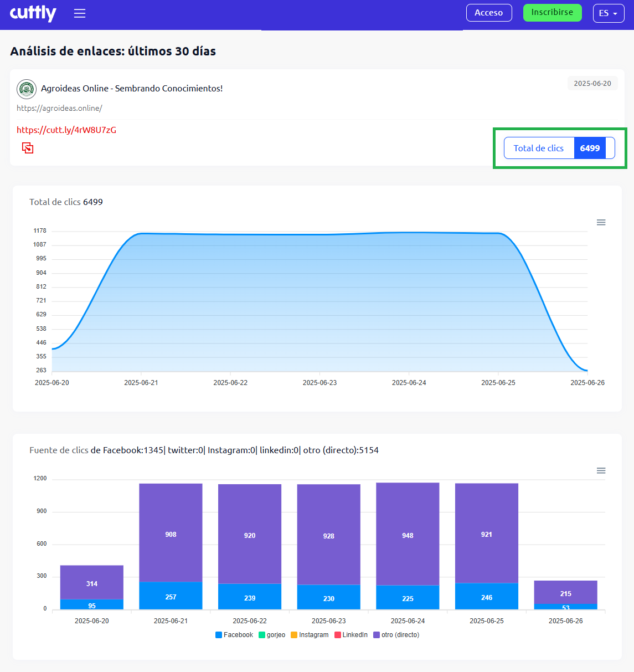The image size is (634, 672).
Task: Expand the ES language dropdown
Action: pos(608,13)
